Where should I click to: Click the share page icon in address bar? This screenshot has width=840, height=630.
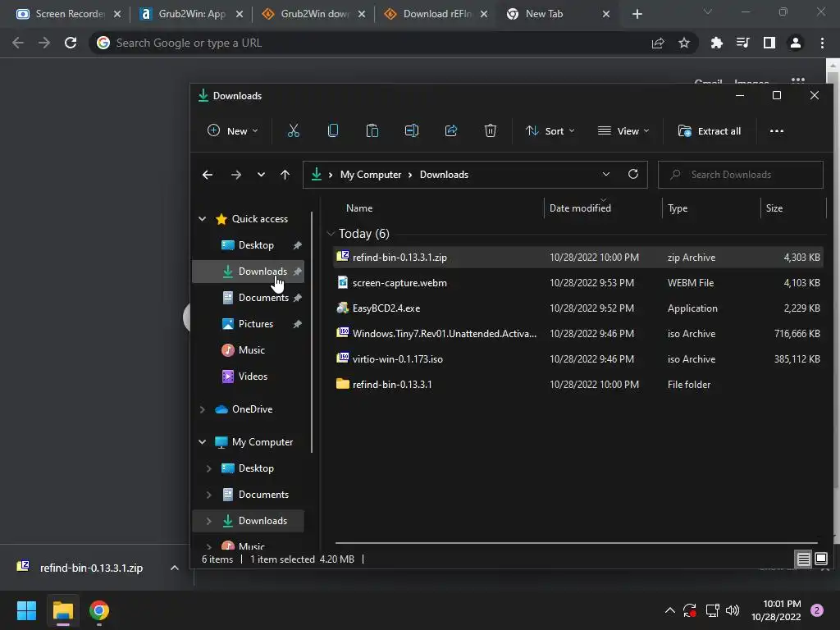[657, 43]
